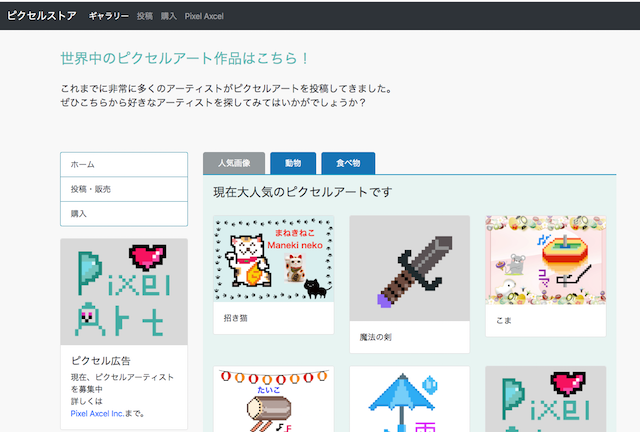640x432 pixels.
Task: Open the blue umbrella pixel art
Action: [x=409, y=399]
